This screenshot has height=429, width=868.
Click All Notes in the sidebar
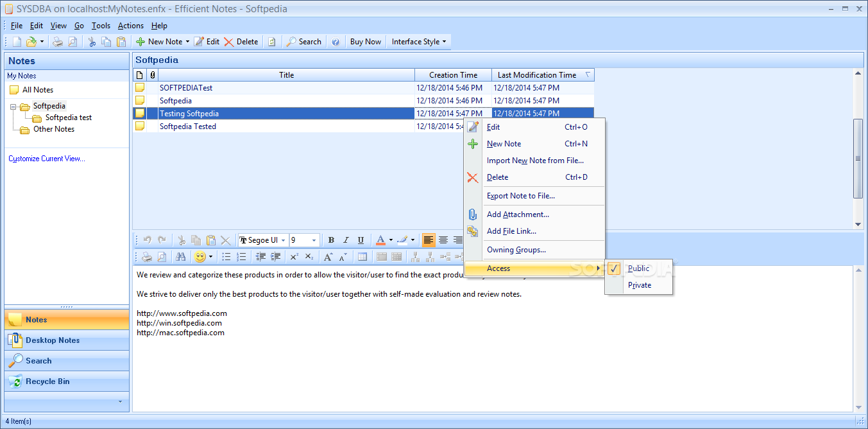pyautogui.click(x=38, y=90)
